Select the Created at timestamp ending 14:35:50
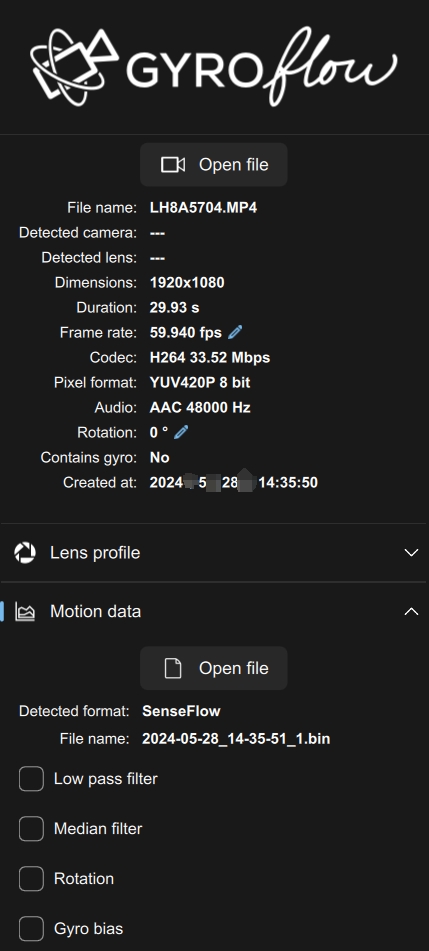429x951 pixels. tap(234, 483)
